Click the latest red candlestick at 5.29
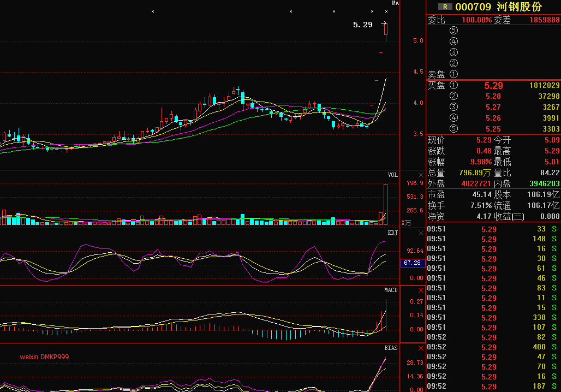 386,32
